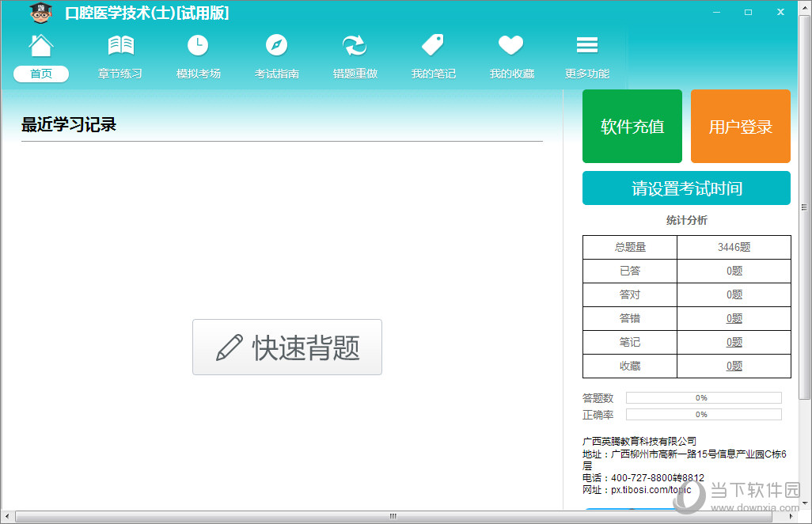The height and width of the screenshot is (524, 812).
Task: Open 考试指南 via the compass icon
Action: click(276, 46)
